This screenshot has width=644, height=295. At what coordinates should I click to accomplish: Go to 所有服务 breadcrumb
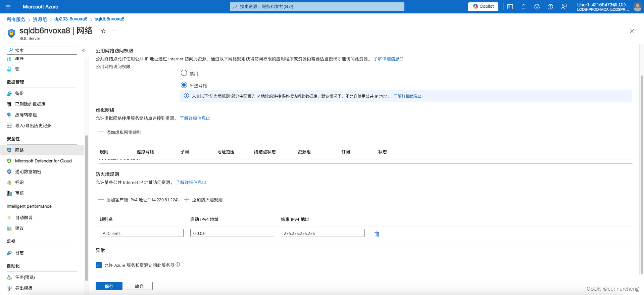(16, 19)
